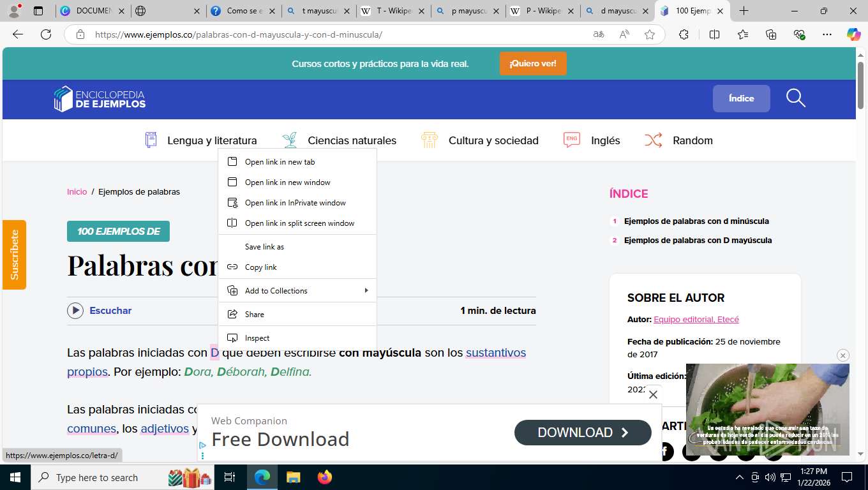868x490 pixels.
Task: Choose Open link in new tab
Action: 297,162
